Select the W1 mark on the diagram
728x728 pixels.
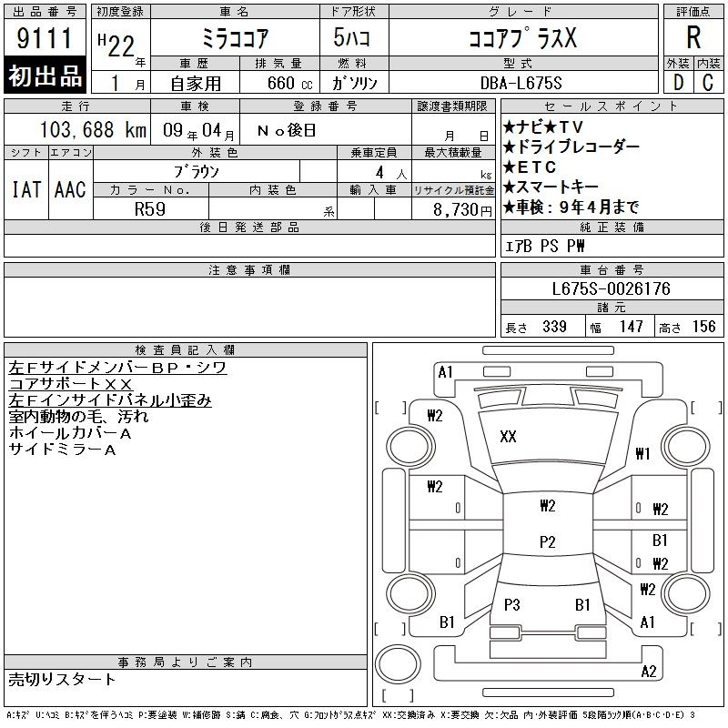pos(642,453)
